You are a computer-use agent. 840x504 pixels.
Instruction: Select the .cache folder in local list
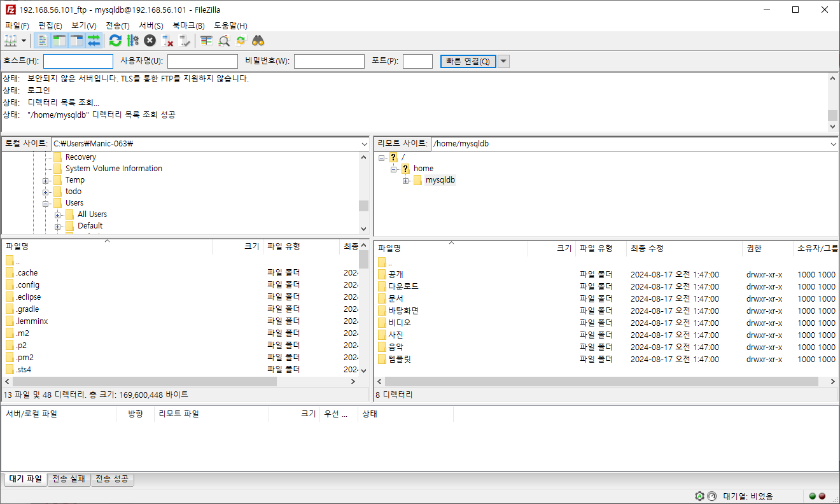[x=27, y=273]
